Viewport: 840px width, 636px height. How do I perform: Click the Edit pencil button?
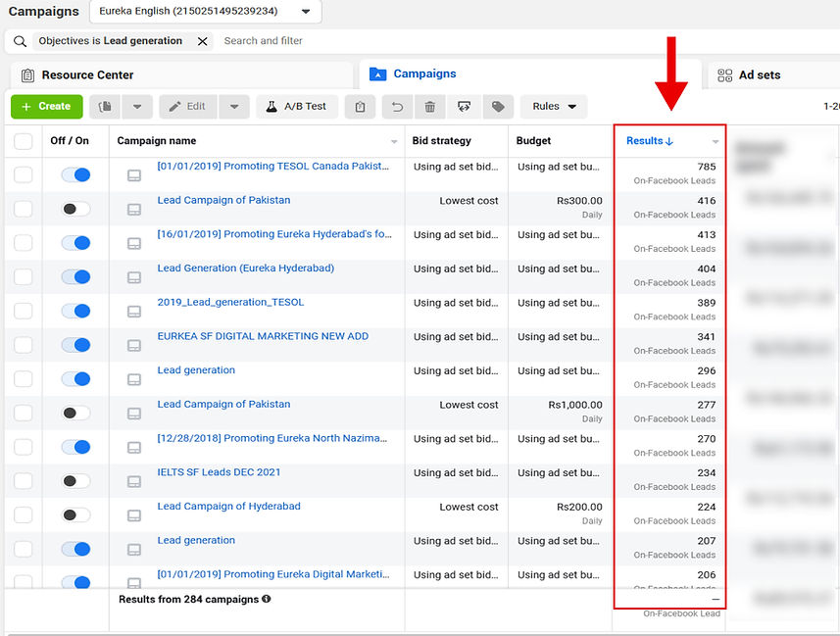(x=188, y=107)
